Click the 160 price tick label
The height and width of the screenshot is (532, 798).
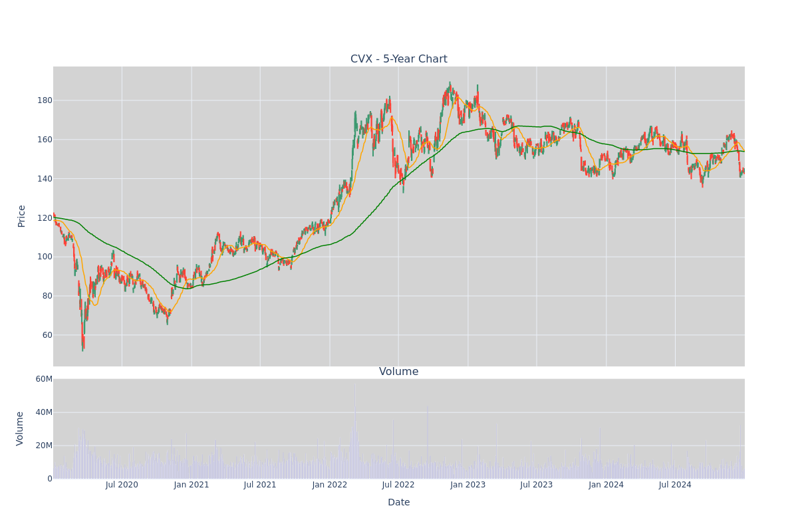pyautogui.click(x=45, y=140)
